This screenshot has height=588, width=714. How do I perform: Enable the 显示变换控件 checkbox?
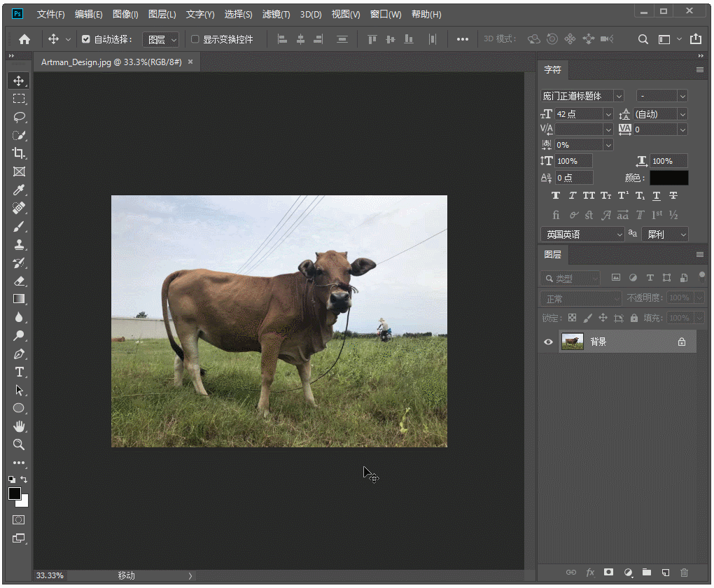coord(195,39)
